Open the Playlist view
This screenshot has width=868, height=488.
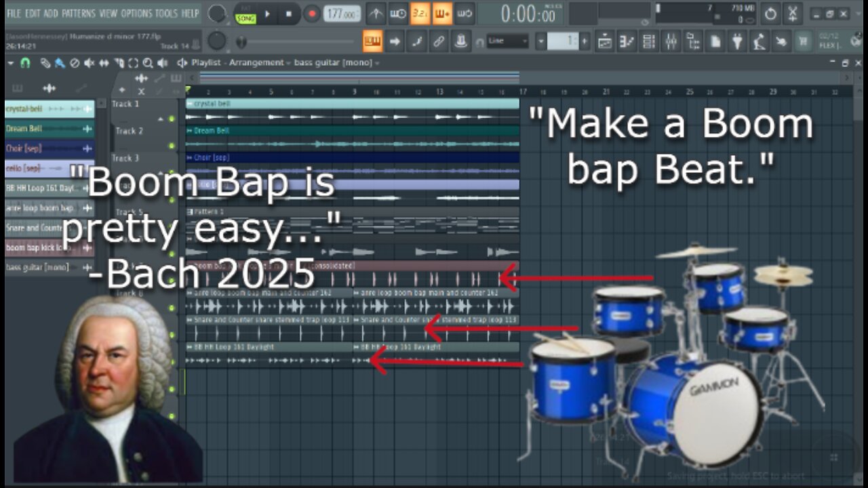point(605,42)
